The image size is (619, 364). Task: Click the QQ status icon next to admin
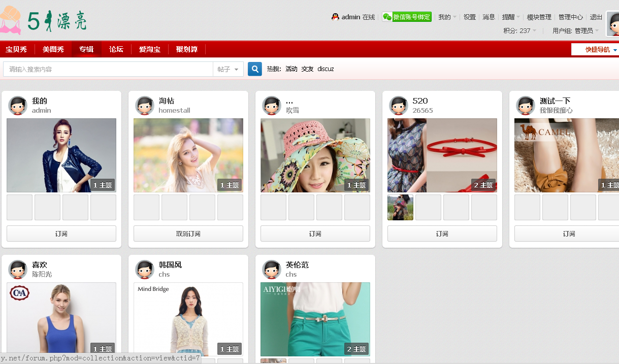(x=335, y=16)
